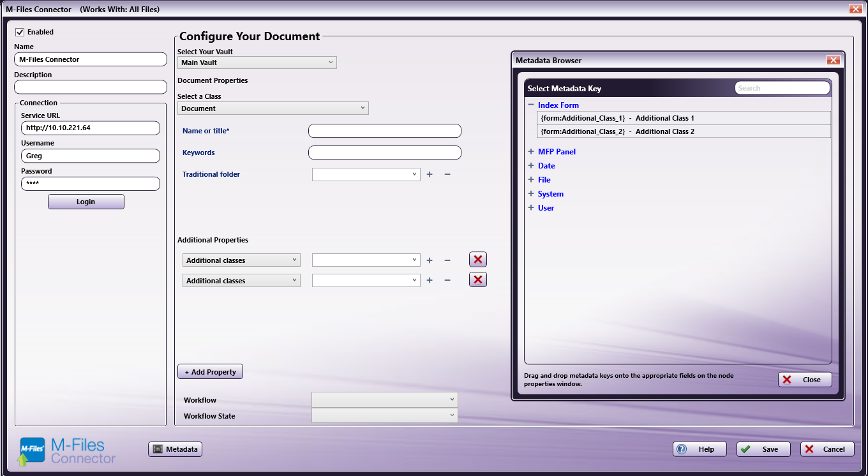This screenshot has height=476, width=868.
Task: Delete first Additional classes property with red X
Action: tap(478, 259)
